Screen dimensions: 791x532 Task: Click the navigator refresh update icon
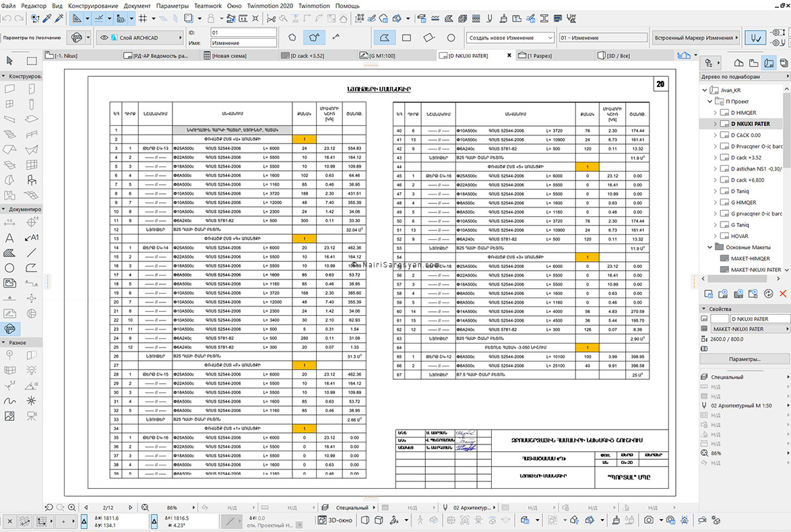pyautogui.click(x=768, y=294)
